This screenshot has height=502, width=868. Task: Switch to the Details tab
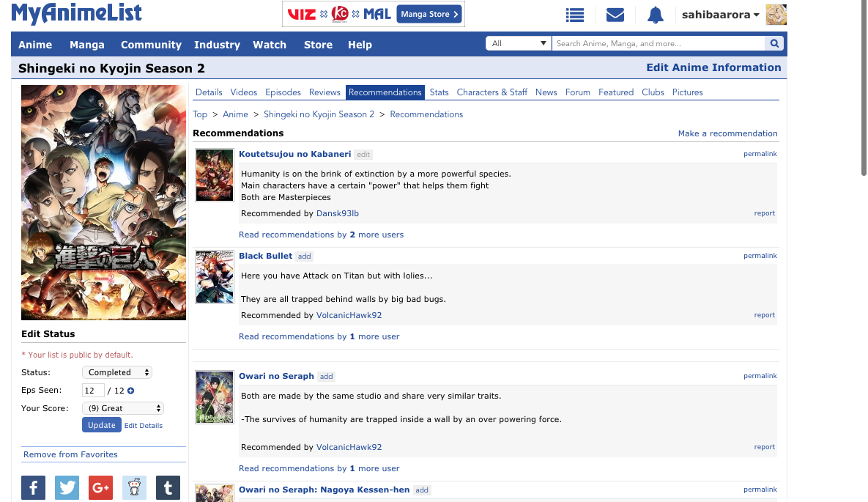coord(209,92)
